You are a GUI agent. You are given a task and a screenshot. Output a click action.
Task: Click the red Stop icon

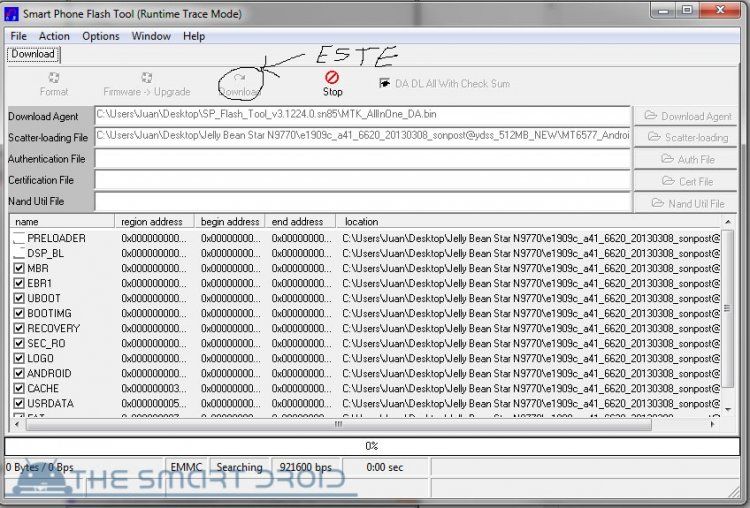point(332,77)
